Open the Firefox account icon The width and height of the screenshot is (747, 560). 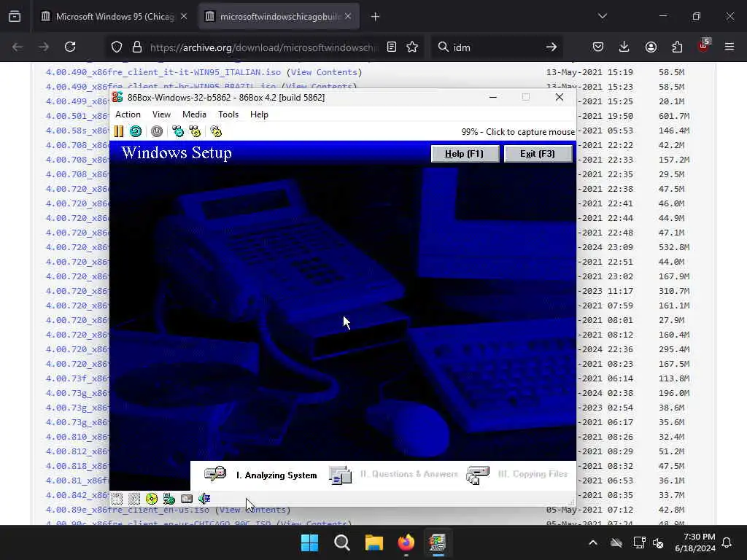[x=651, y=47]
